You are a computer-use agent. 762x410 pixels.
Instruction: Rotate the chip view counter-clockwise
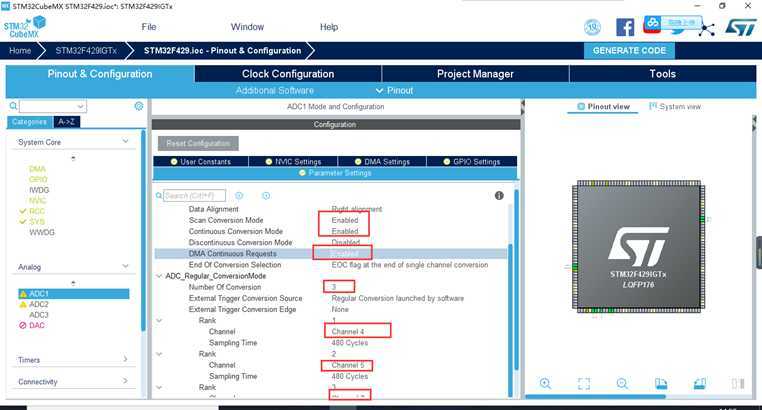tap(700, 384)
